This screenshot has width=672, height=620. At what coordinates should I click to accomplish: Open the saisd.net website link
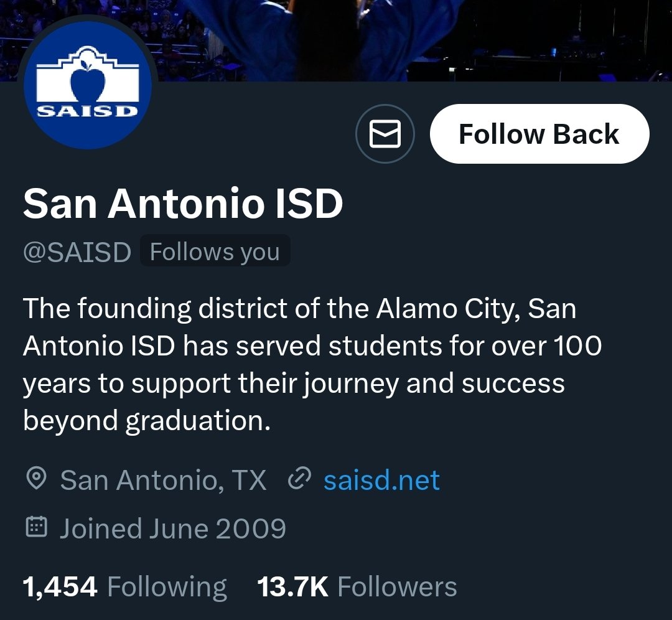point(382,479)
